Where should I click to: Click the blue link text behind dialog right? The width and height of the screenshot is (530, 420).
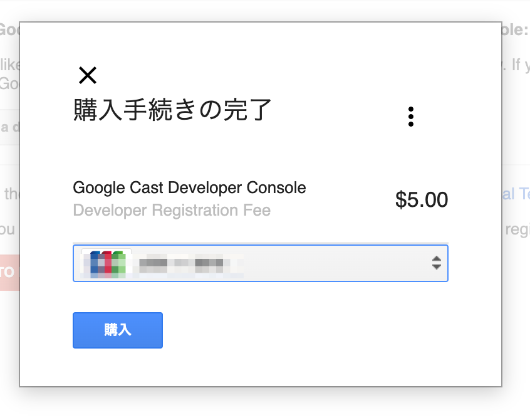[x=516, y=194]
